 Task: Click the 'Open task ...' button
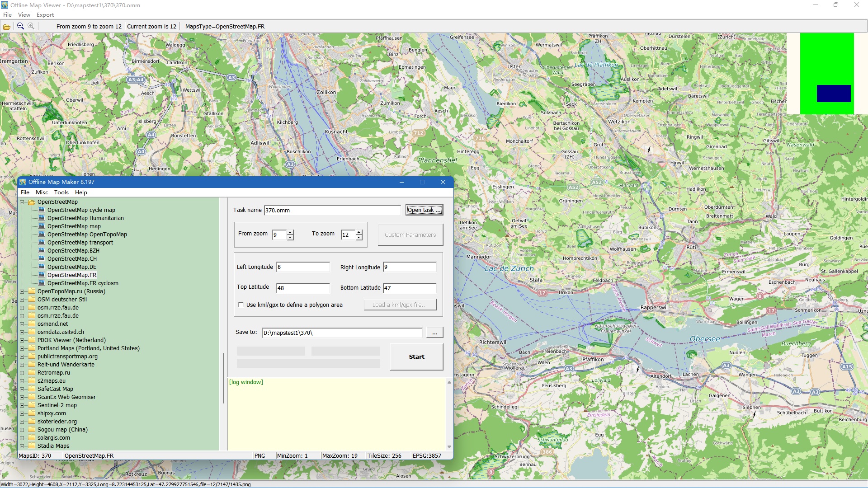coord(424,210)
